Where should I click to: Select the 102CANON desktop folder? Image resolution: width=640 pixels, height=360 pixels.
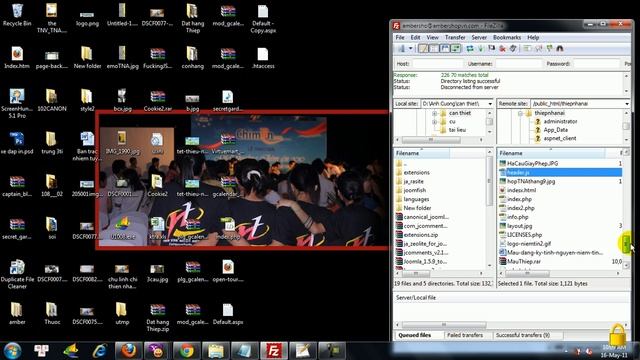[x=52, y=100]
